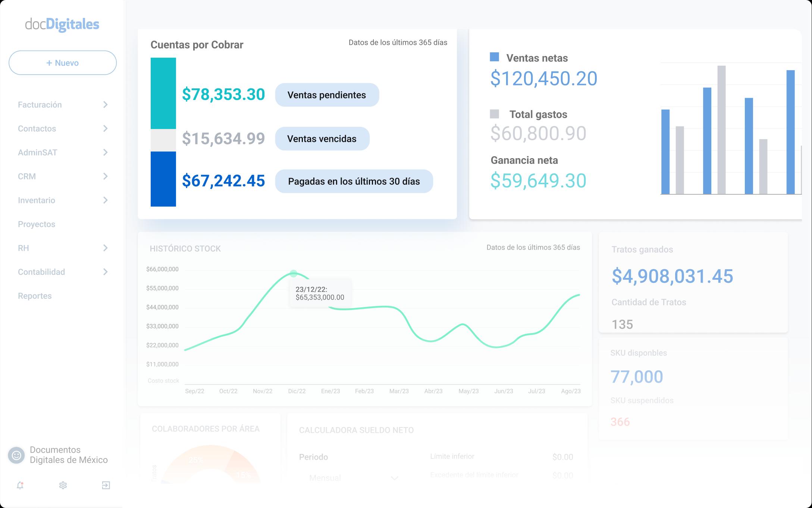Click the stock chart peak data point
812x508 pixels.
click(x=294, y=273)
